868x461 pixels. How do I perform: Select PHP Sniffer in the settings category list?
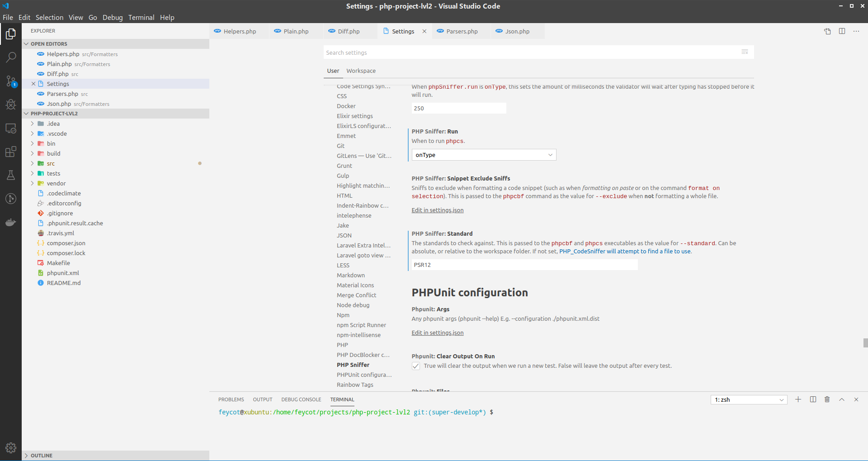coord(353,365)
